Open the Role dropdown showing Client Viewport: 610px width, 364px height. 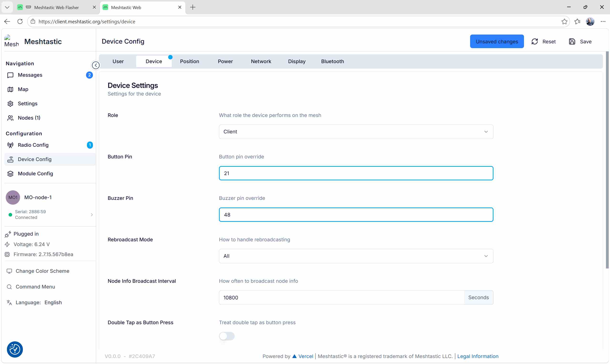pyautogui.click(x=356, y=132)
